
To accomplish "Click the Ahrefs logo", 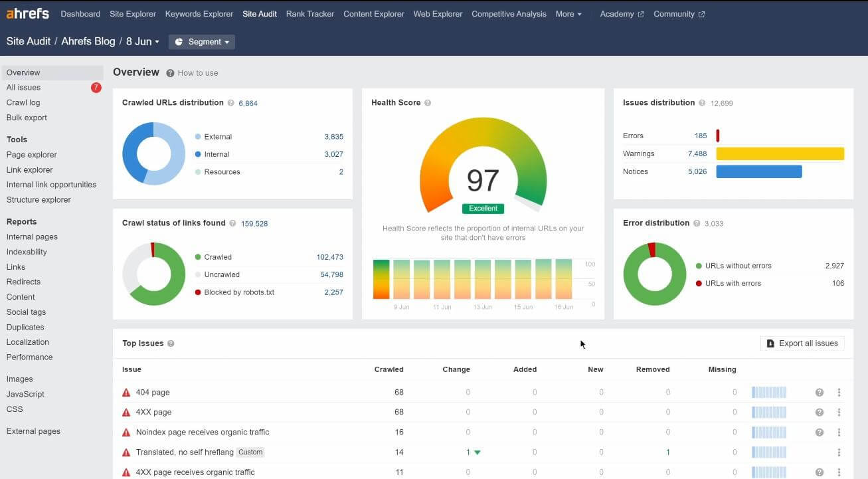I will tap(28, 13).
